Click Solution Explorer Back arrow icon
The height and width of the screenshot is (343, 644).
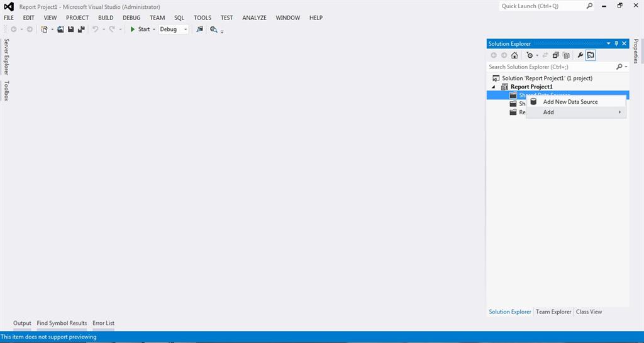[x=494, y=55]
